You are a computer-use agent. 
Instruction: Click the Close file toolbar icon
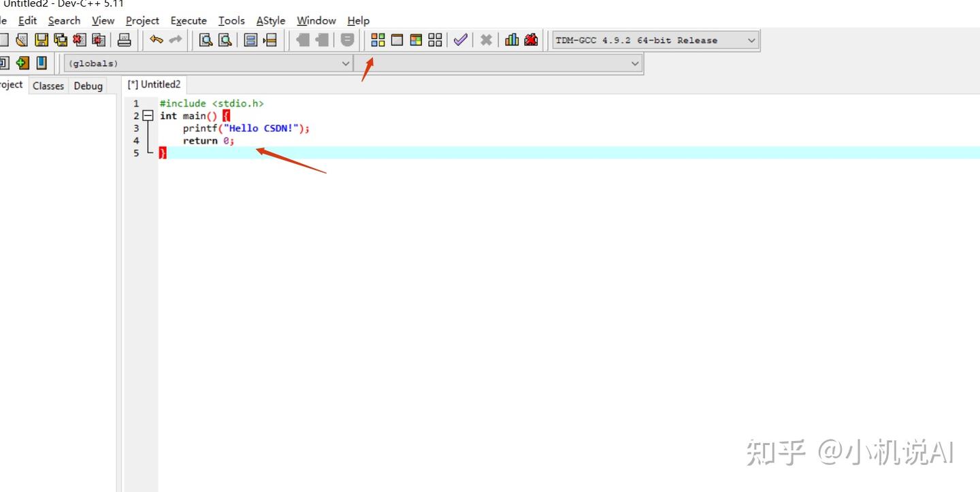coord(80,40)
